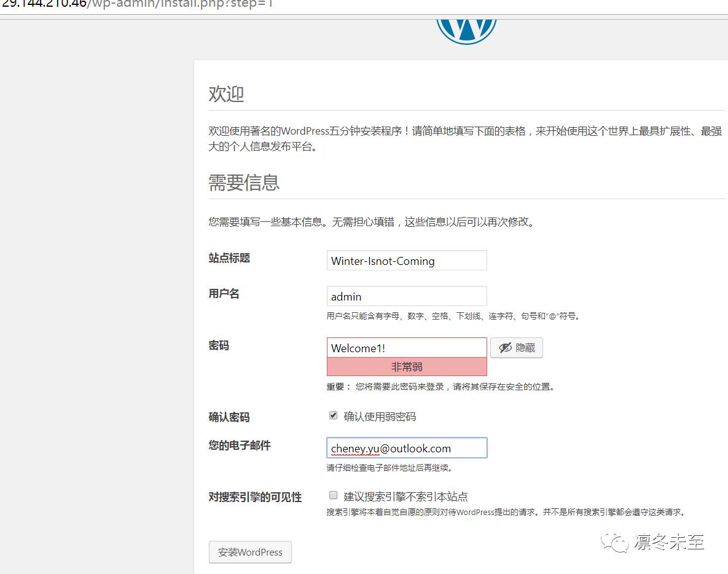This screenshot has width=728, height=574.
Task: Click the email field with cheney.yu@outlook.com
Action: 407,448
